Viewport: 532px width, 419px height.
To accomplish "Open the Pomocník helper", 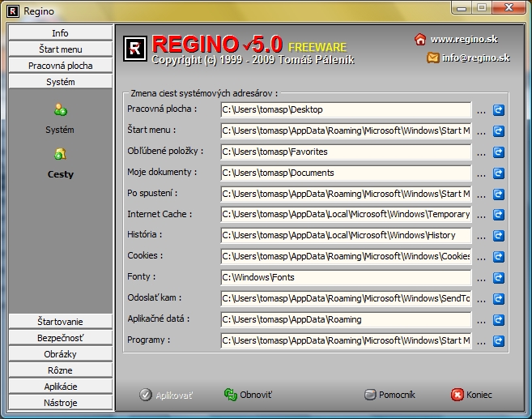I will point(389,395).
